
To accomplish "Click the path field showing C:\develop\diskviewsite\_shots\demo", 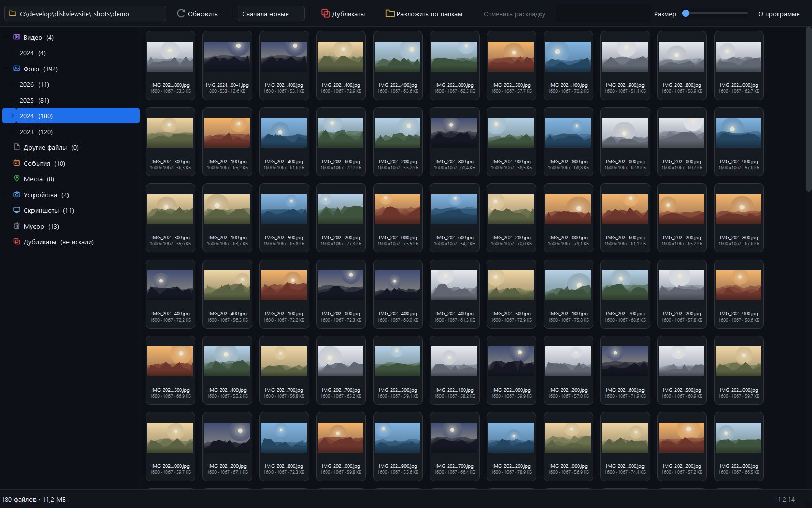I will point(85,14).
